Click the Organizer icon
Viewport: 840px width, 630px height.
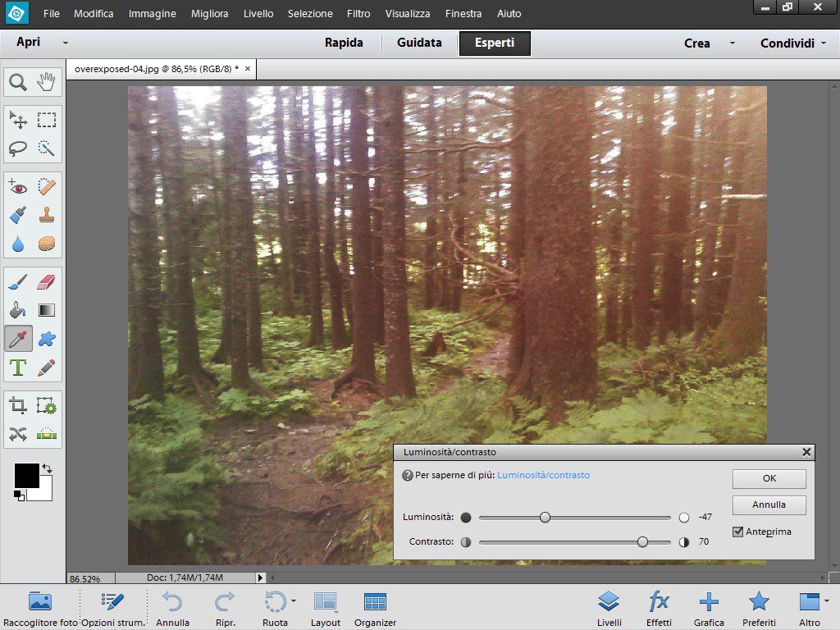tap(375, 608)
